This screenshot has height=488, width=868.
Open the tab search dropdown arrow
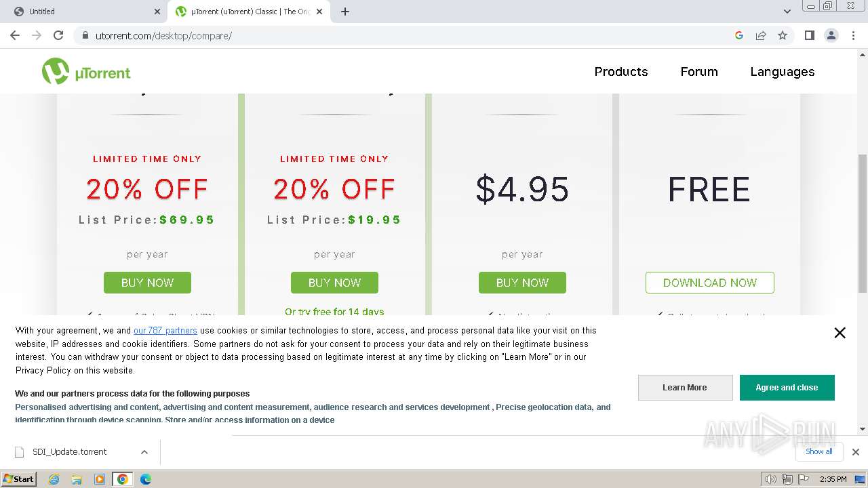click(x=787, y=12)
